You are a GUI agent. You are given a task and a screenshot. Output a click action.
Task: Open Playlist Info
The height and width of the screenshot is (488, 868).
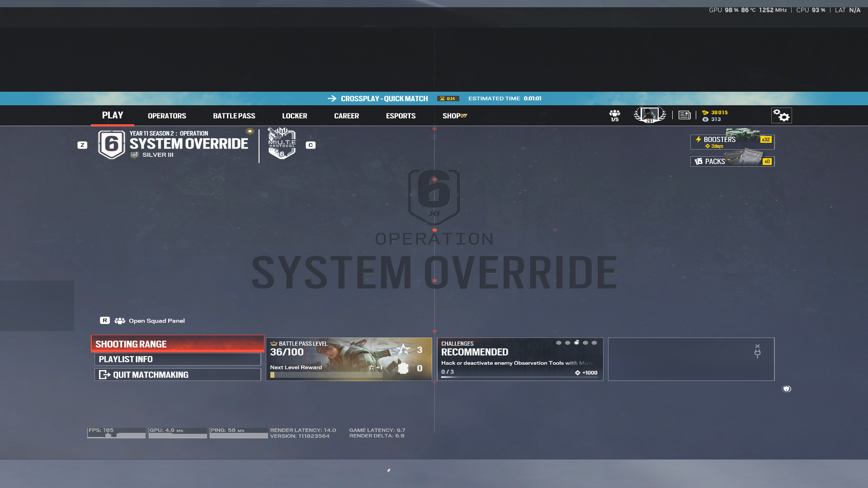[x=178, y=359]
